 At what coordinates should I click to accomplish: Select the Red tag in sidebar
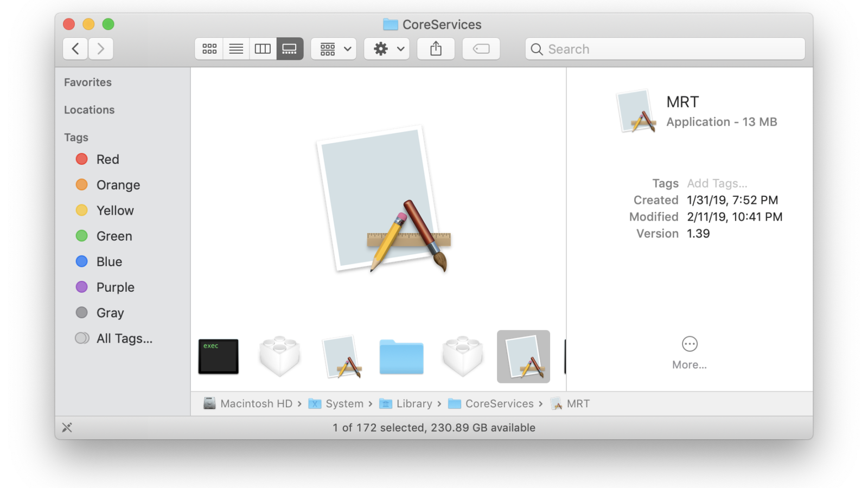[107, 159]
